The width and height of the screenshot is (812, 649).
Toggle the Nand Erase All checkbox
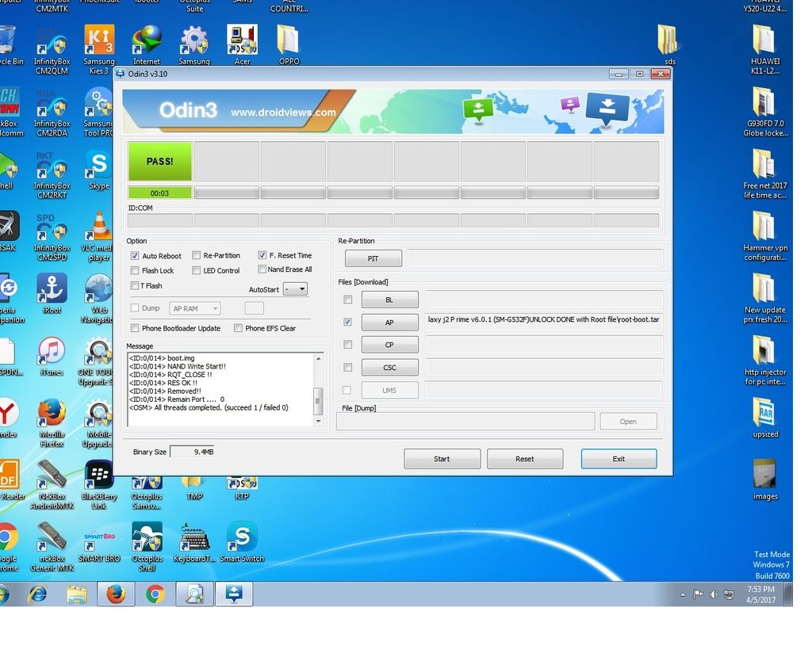[262, 269]
